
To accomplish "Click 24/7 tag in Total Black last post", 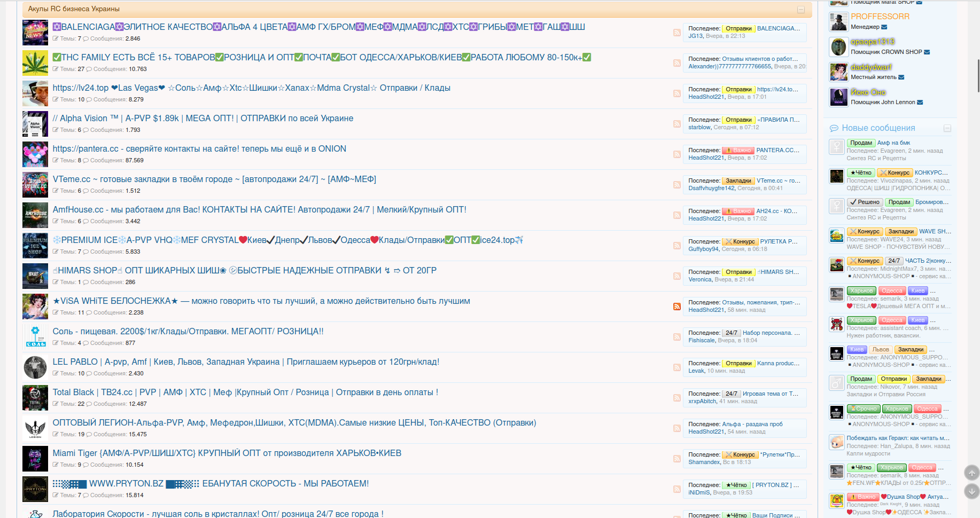I will pos(731,394).
